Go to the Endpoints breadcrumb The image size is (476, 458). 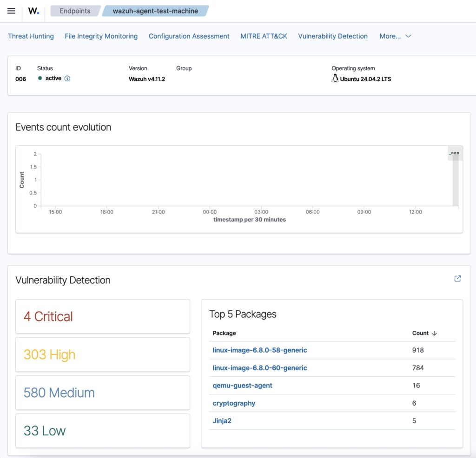pyautogui.click(x=75, y=11)
